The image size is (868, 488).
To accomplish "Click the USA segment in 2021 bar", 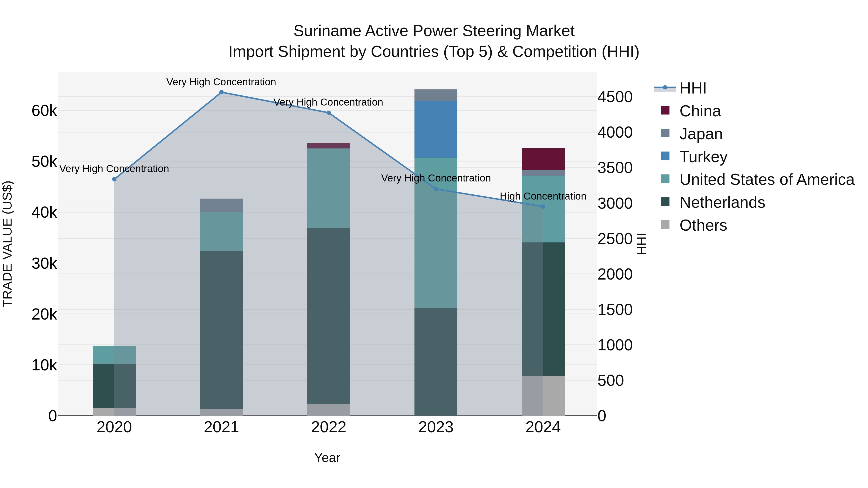I will pyautogui.click(x=221, y=231).
